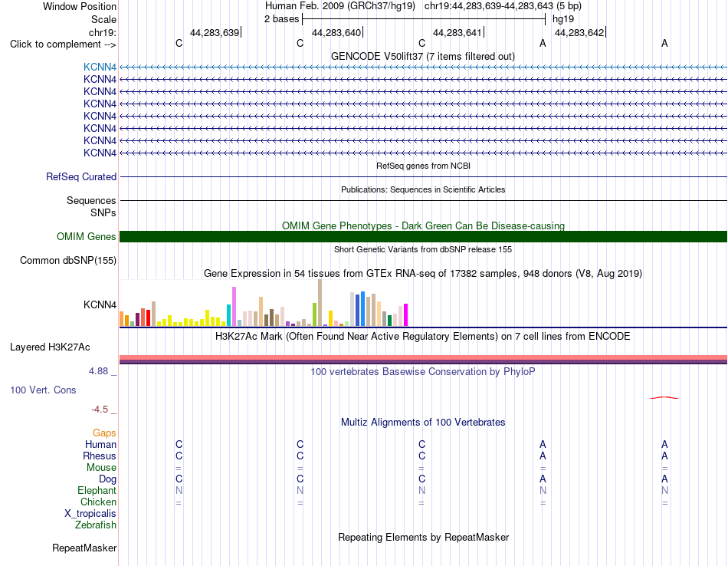The width and height of the screenshot is (728, 566).
Task: Click the "Zebrafish" alignment row label
Action: (96, 525)
